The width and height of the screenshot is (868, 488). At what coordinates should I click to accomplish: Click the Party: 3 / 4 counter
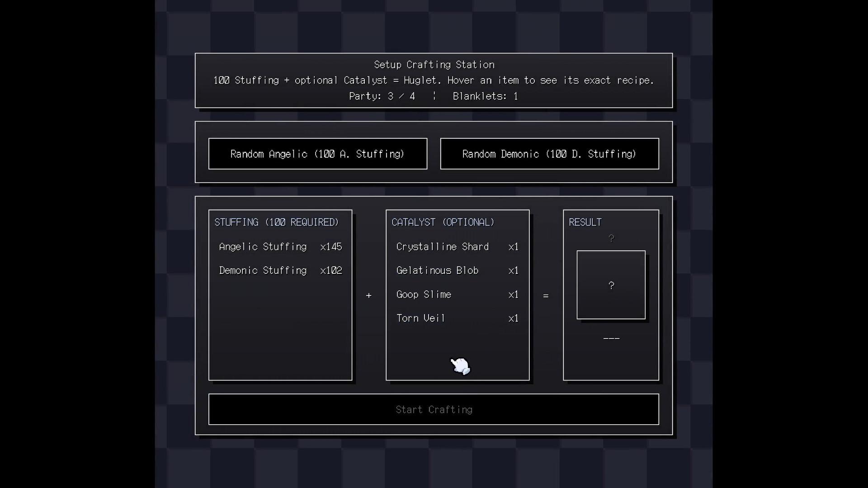click(x=382, y=96)
